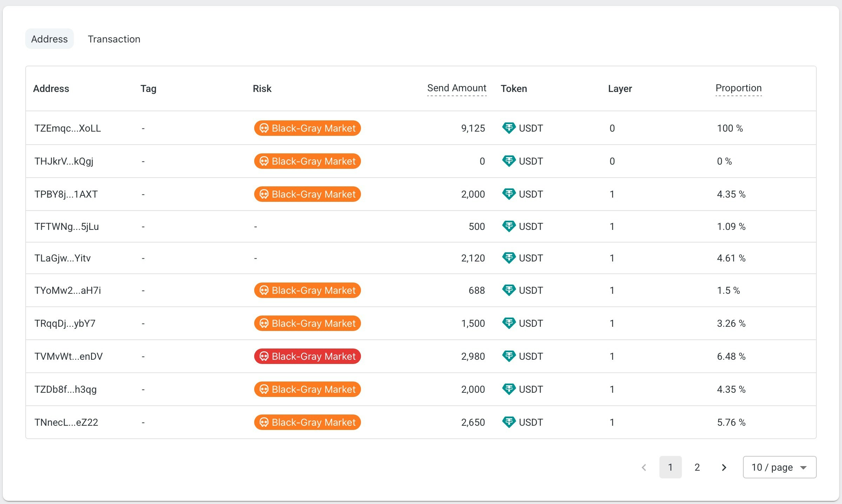
Task: Click USDT token icon in TLaGjw...Yitv row
Action: point(508,258)
